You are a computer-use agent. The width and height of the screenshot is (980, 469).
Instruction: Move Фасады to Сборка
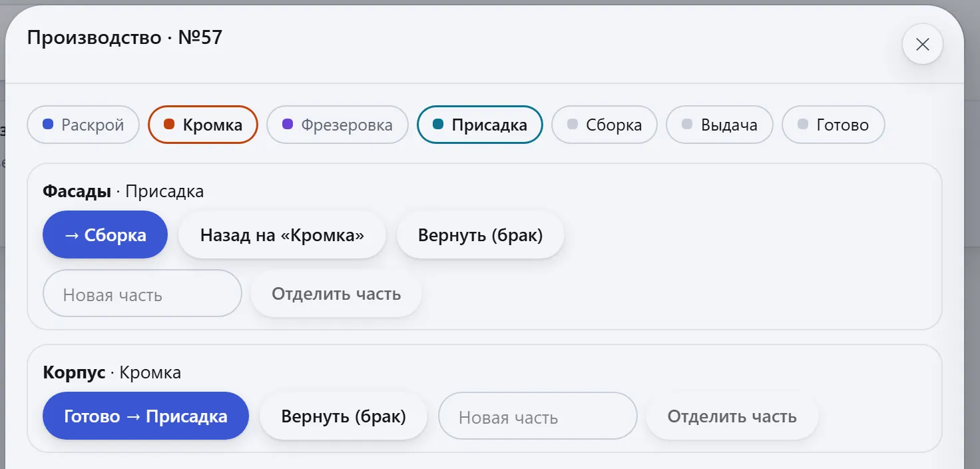pos(105,234)
